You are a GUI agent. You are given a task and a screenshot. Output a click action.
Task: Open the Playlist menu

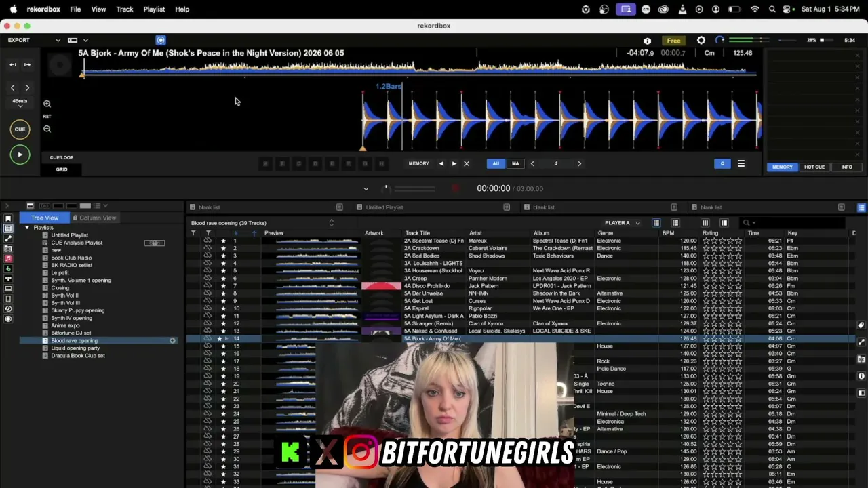(154, 9)
